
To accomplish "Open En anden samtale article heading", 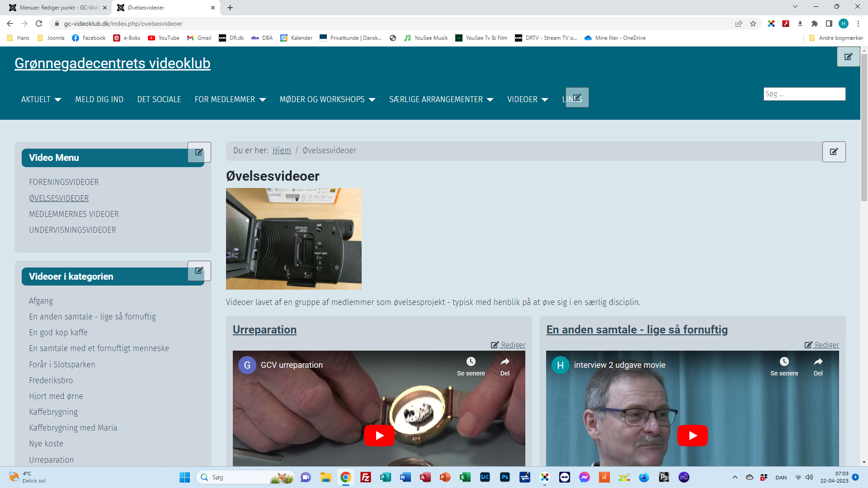I will [x=637, y=330].
